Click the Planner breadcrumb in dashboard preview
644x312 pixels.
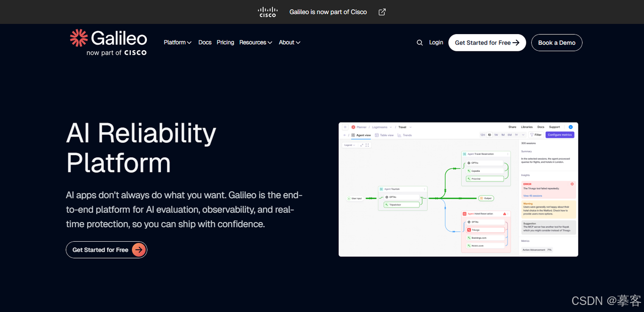click(x=362, y=127)
